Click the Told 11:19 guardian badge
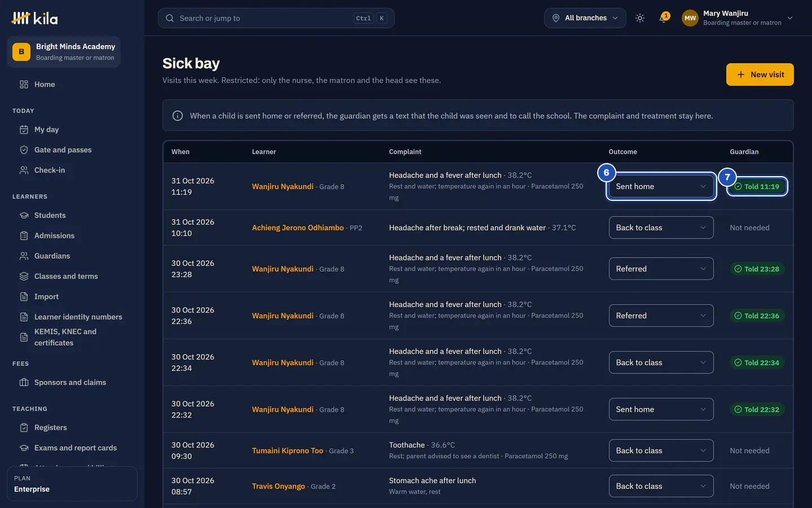Viewport: 812px width, 508px height. [x=757, y=186]
